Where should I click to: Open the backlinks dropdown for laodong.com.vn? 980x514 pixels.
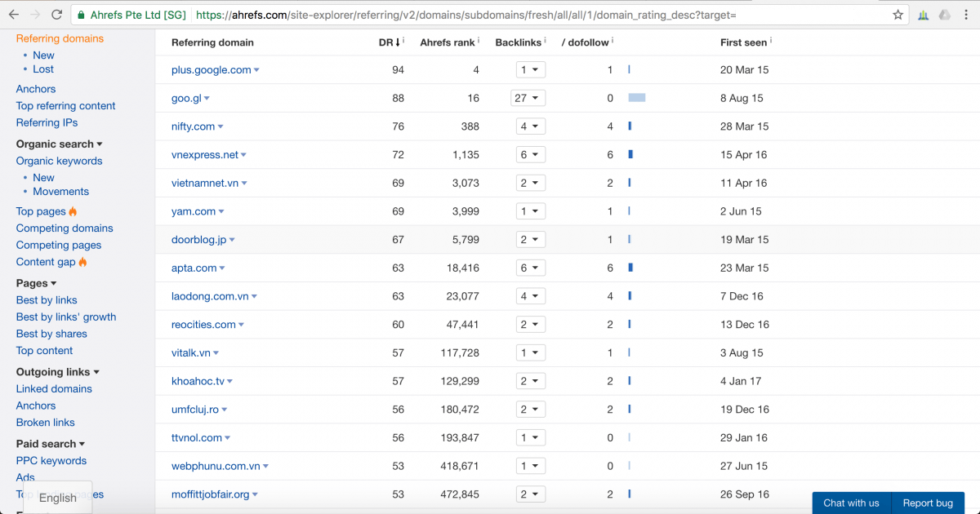531,296
